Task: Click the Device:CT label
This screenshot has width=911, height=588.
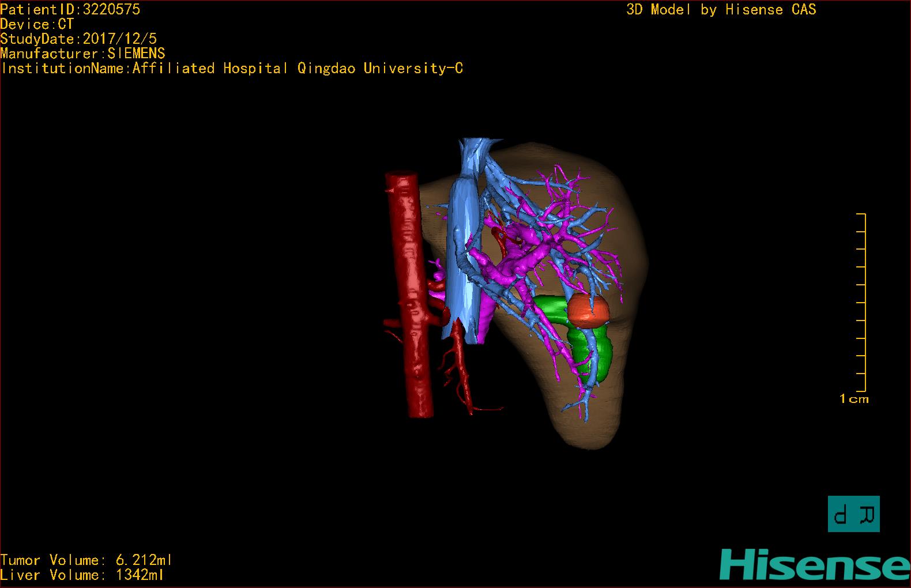Action: [37, 24]
